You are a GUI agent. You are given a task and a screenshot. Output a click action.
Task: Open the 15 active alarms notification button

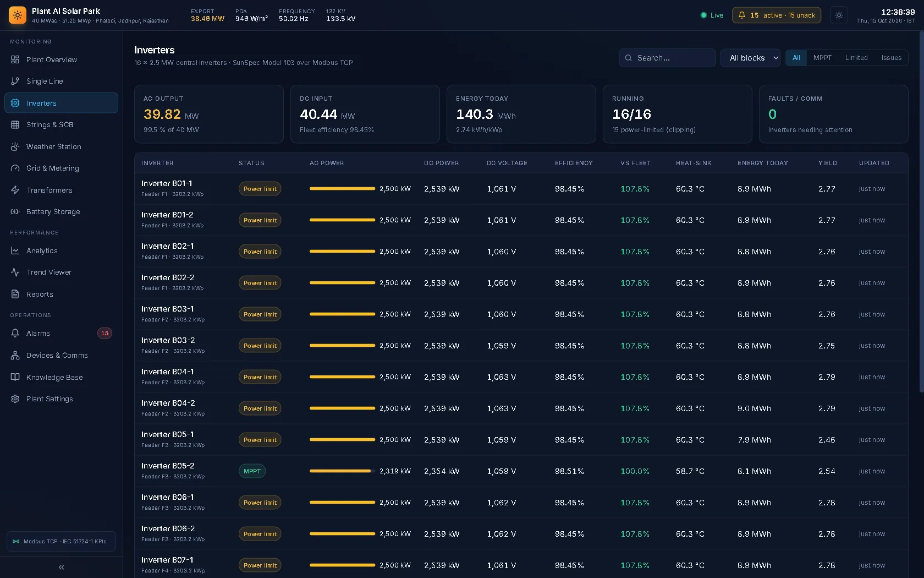[x=776, y=15]
